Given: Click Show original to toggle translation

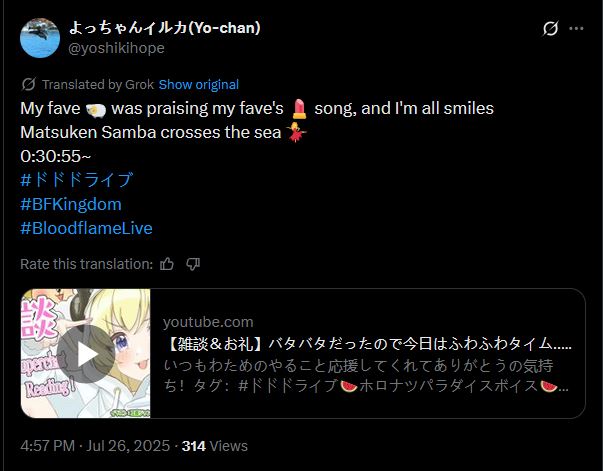Looking at the screenshot, I should tap(199, 85).
